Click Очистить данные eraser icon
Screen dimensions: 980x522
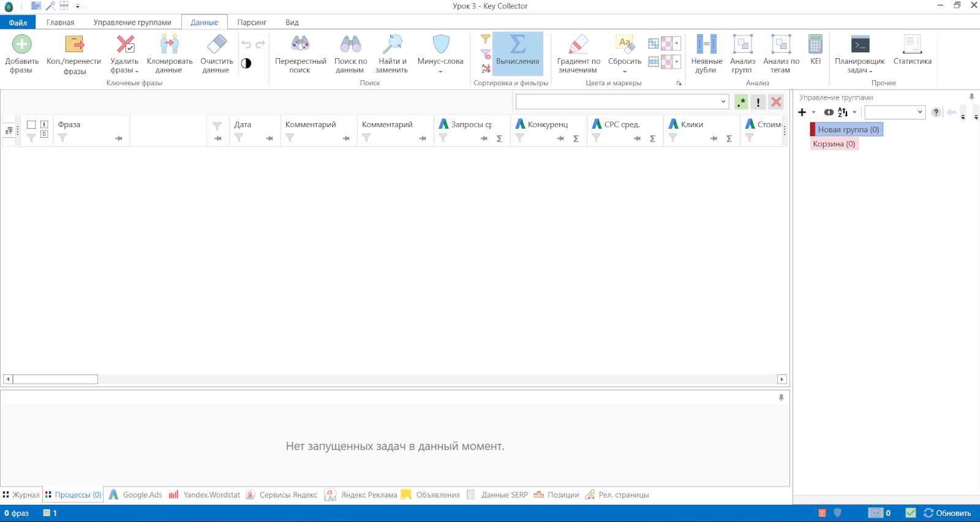(217, 44)
